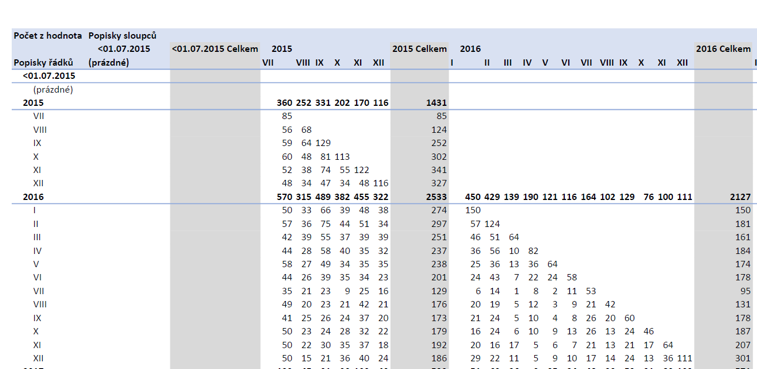The image size is (757, 369).
Task: Select the value 327 in the 2015 Celkem column
Action: (x=439, y=184)
